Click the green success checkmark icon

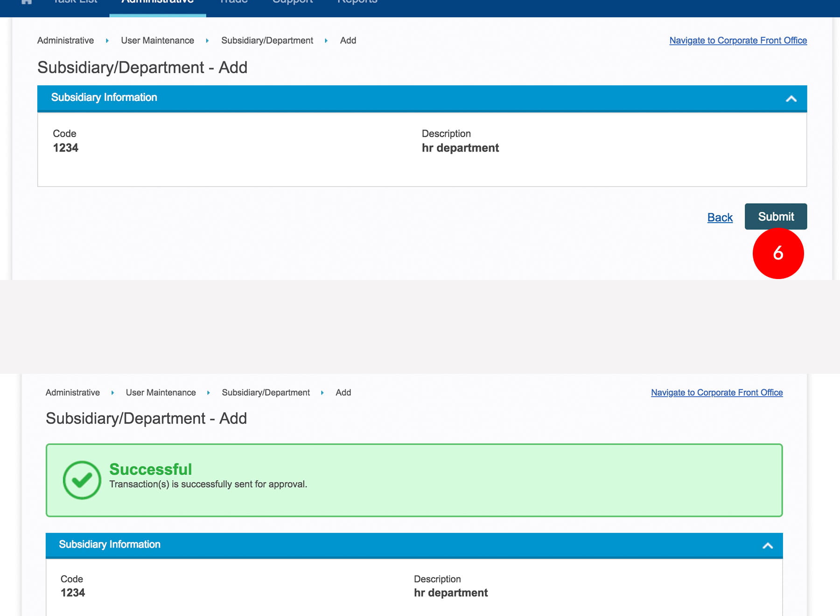[x=82, y=480]
